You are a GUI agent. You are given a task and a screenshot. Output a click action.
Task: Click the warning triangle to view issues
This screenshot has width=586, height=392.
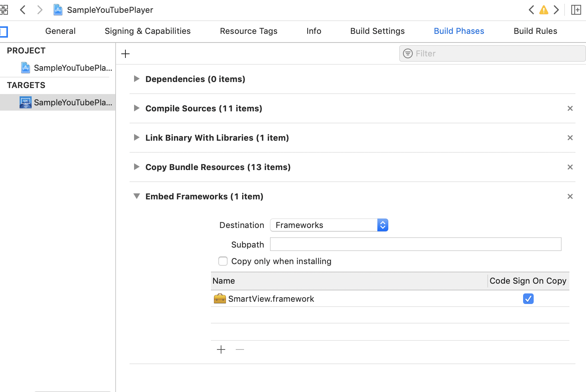coord(543,10)
